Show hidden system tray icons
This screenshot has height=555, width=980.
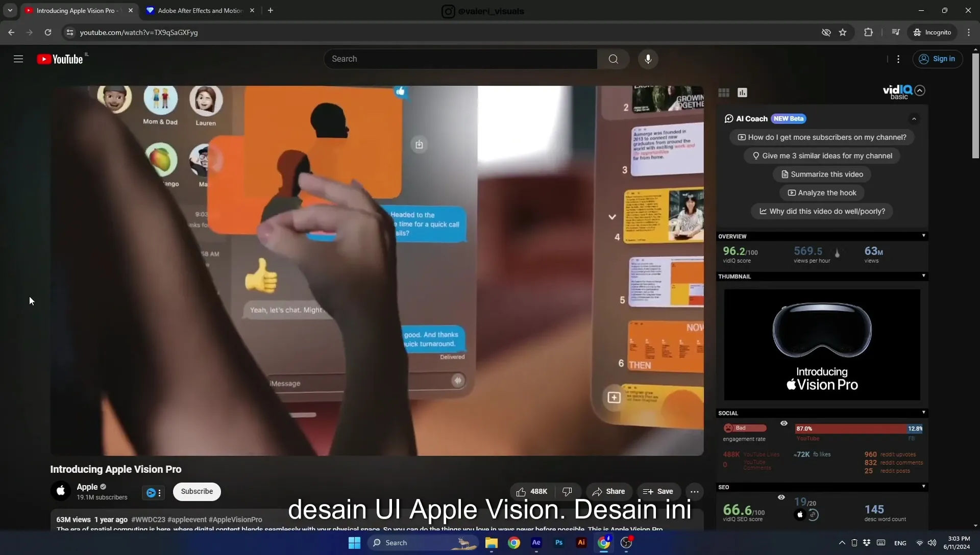(x=842, y=543)
